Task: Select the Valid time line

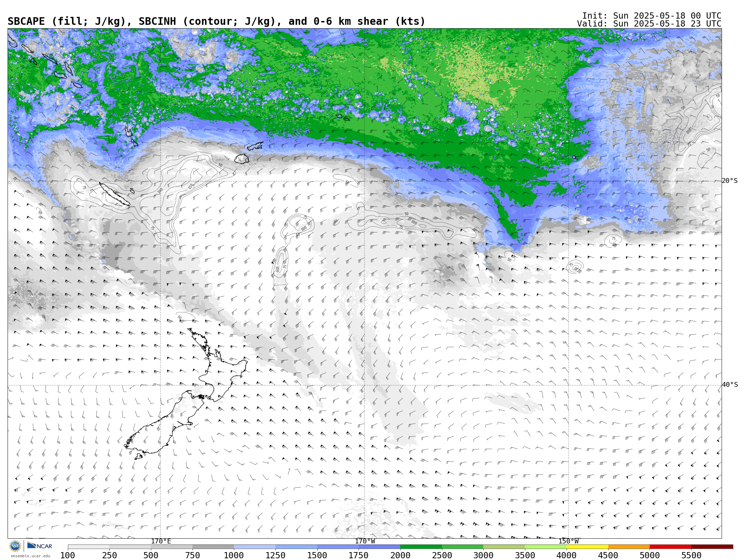Action: 649,24
